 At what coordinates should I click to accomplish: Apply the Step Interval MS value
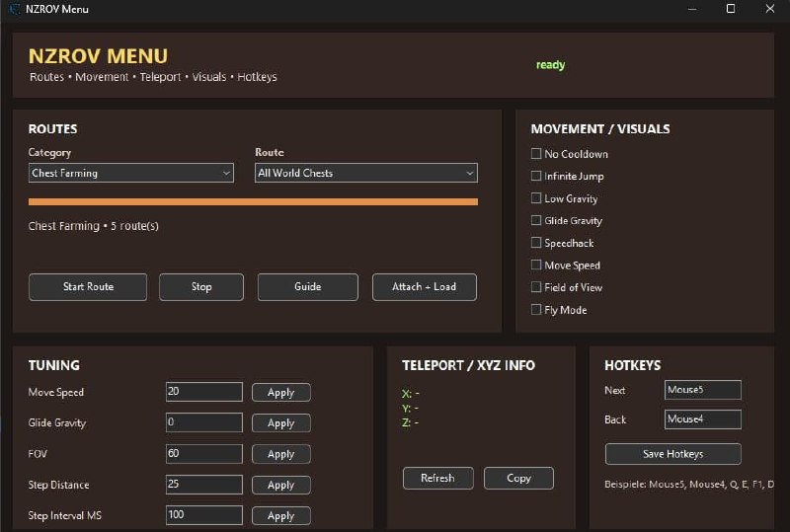tap(281, 516)
